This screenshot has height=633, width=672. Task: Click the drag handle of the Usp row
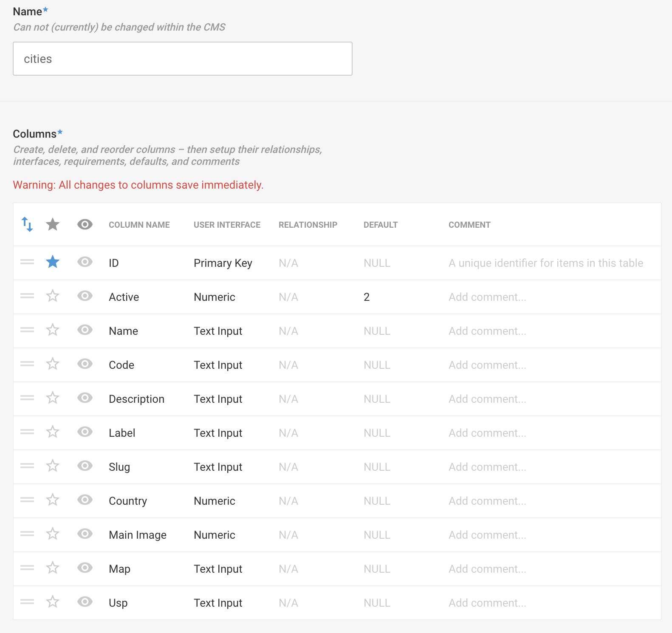point(27,602)
